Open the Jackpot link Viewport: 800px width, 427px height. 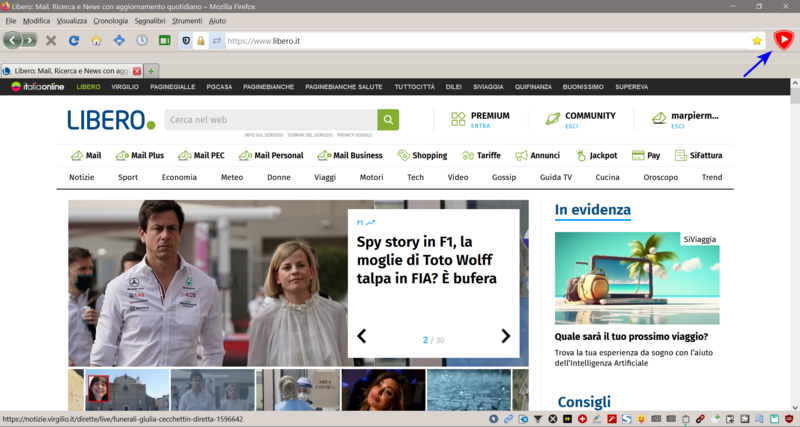point(596,155)
